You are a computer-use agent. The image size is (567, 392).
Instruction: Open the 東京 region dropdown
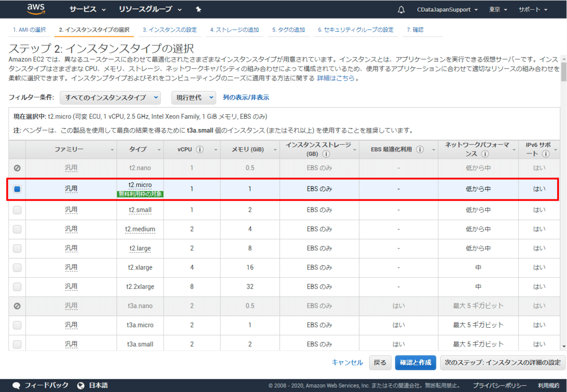[498, 9]
